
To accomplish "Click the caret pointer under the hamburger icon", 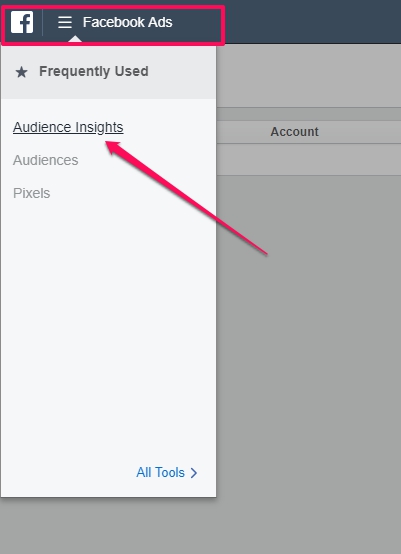I will pyautogui.click(x=75, y=39).
